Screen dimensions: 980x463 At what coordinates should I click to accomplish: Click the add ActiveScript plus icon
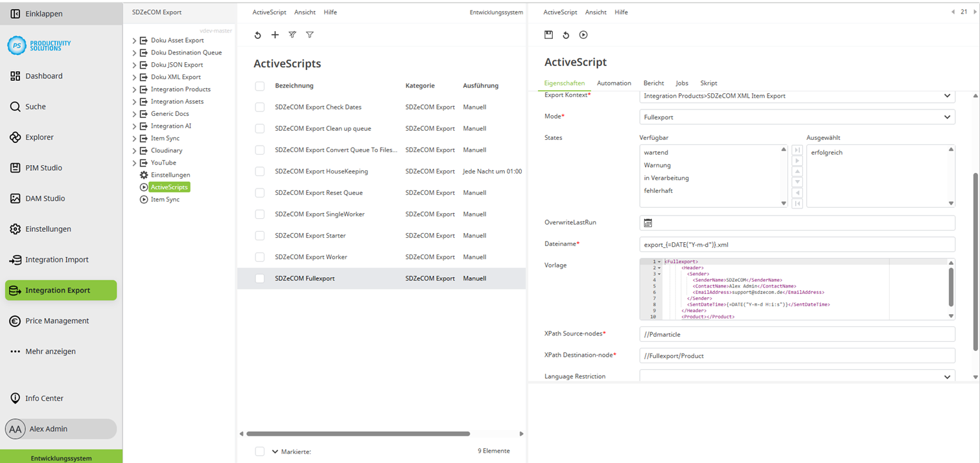click(x=275, y=34)
